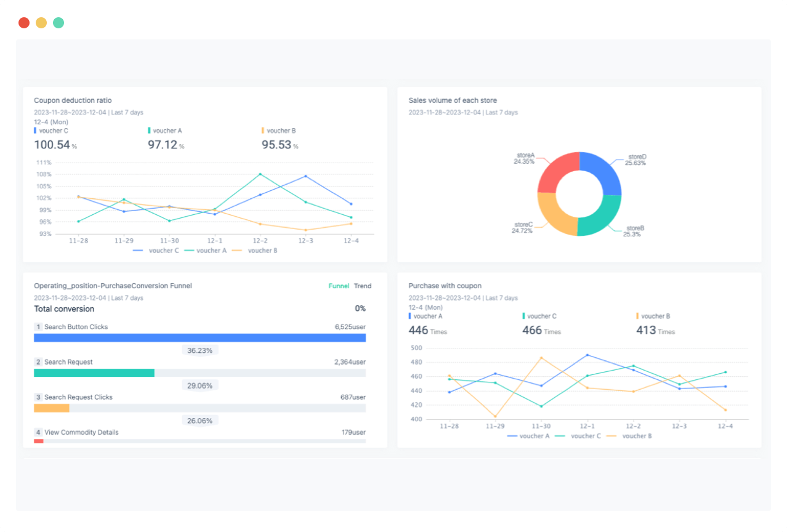Click the Total conversion label
787x532 pixels.
pos(63,308)
